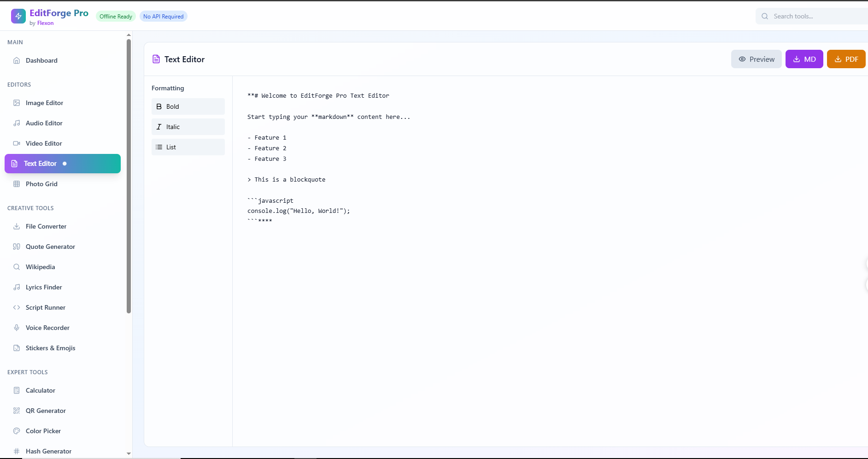Image resolution: width=868 pixels, height=459 pixels.
Task: Click the line "> This is a blockquote"
Action: (x=286, y=180)
